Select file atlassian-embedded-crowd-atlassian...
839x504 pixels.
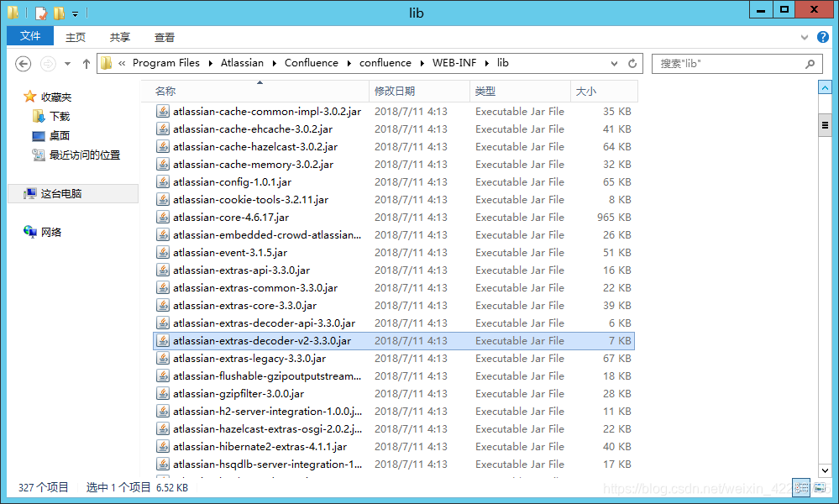pyautogui.click(x=267, y=235)
